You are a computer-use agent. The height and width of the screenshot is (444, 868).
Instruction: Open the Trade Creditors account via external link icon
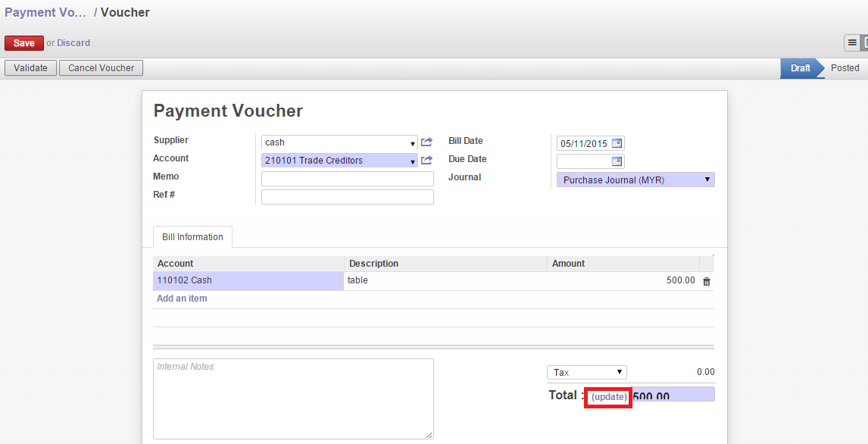(426, 160)
